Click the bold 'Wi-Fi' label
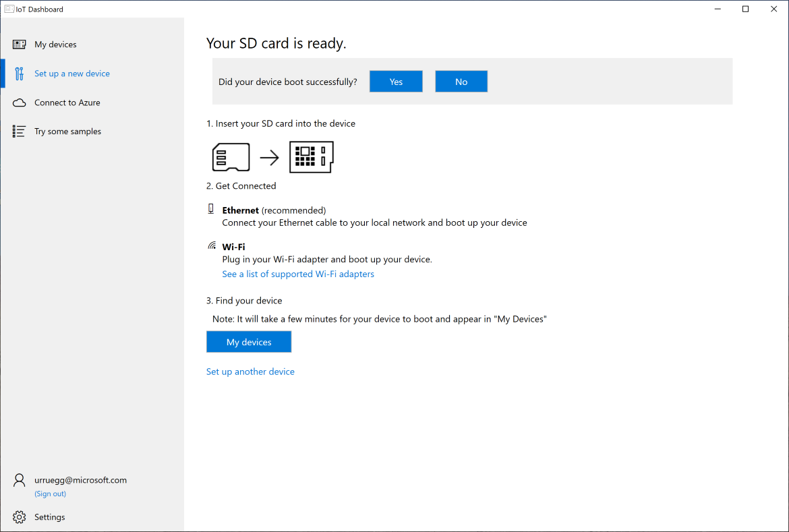The width and height of the screenshot is (789, 532). pos(233,247)
